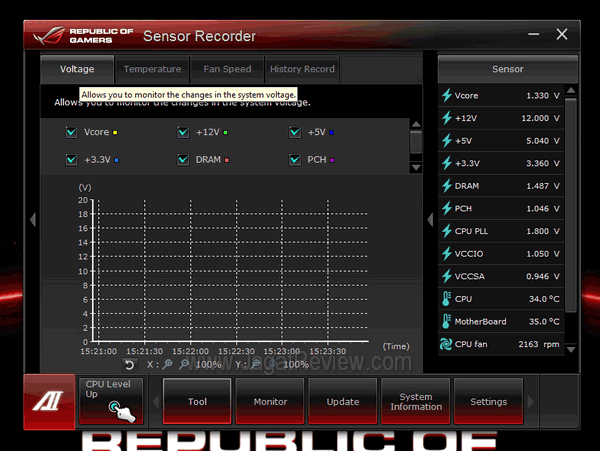The image size is (600, 451).
Task: Click the blue +5V color swatch
Action: click(331, 133)
